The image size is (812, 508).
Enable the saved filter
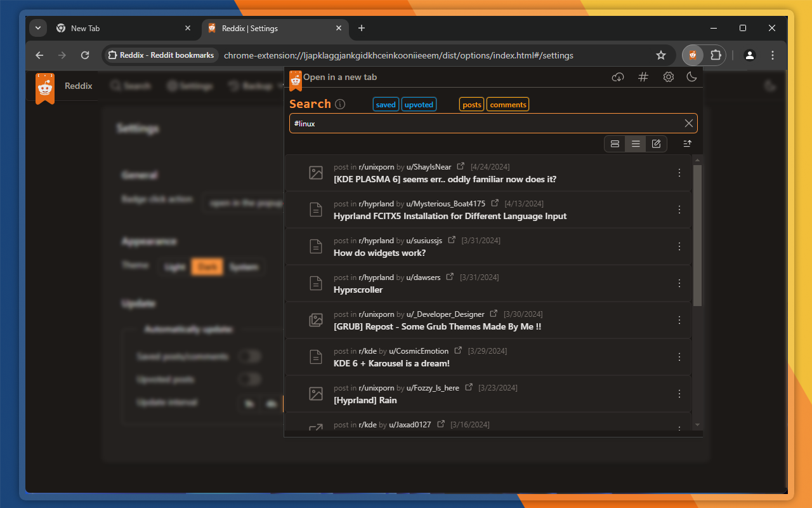(x=386, y=104)
